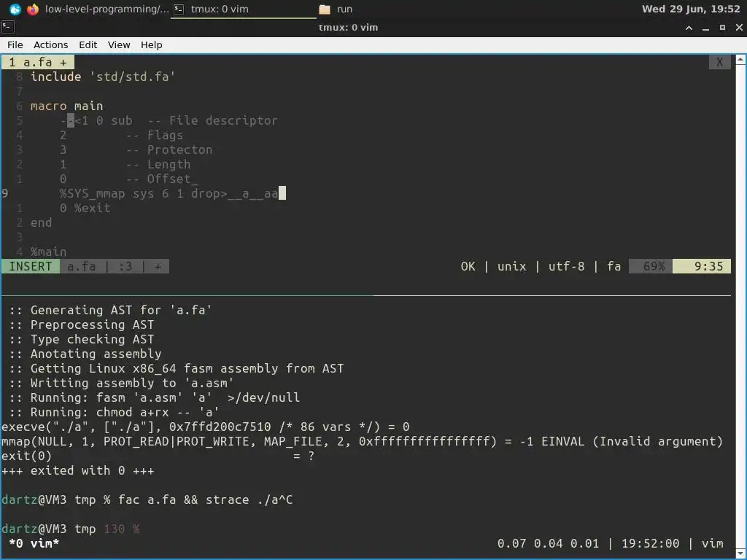The height and width of the screenshot is (560, 747).
Task: Click the fac a.fa && strace command
Action: pos(205,499)
